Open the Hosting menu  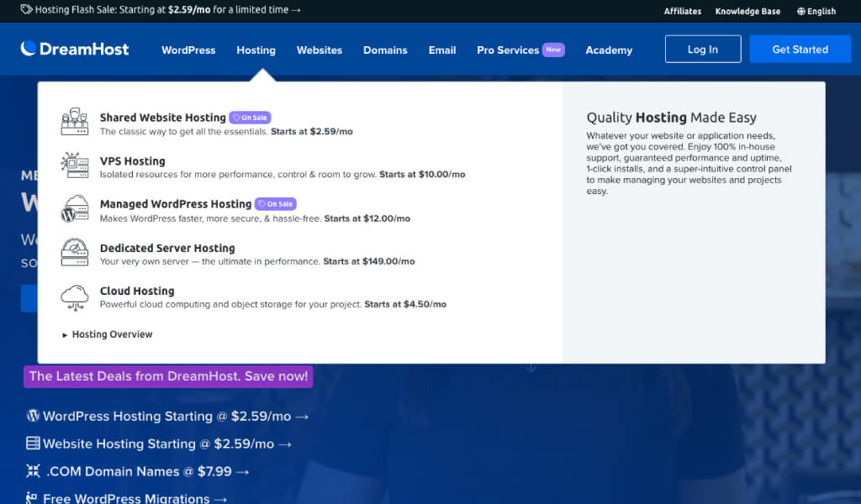(256, 50)
